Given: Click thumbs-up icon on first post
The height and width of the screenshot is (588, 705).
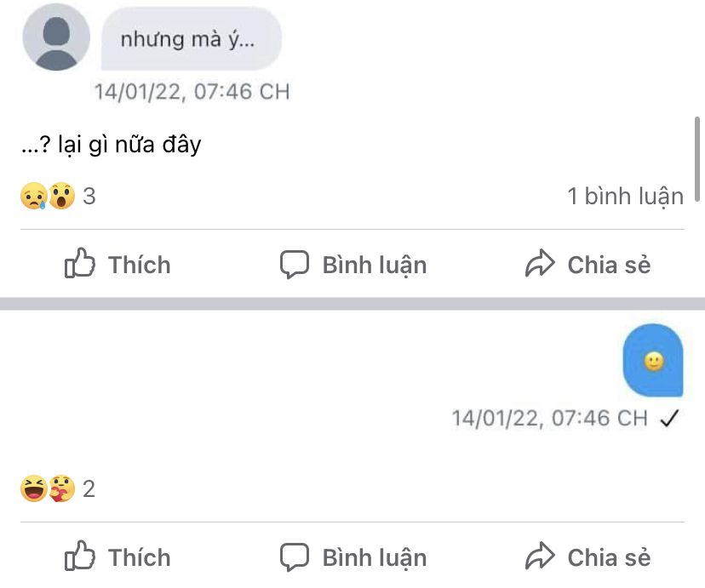Looking at the screenshot, I should (x=79, y=265).
